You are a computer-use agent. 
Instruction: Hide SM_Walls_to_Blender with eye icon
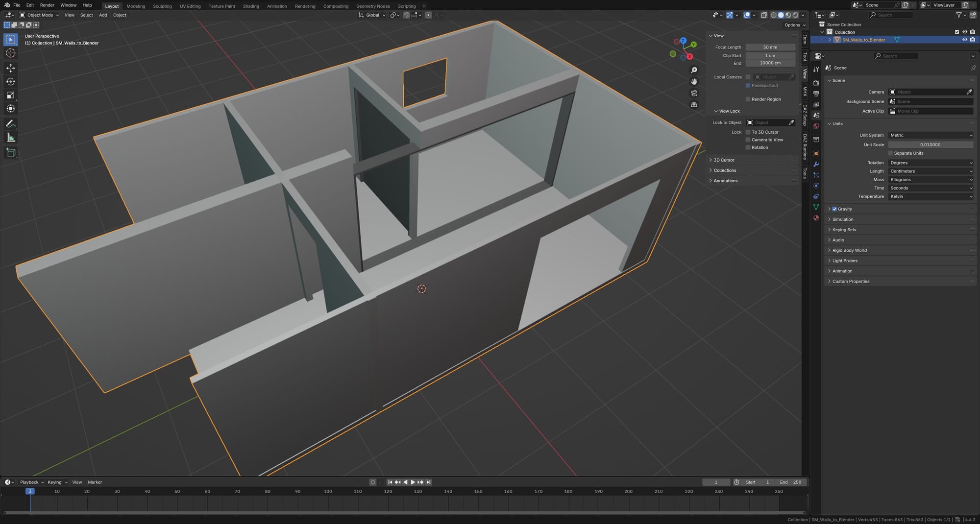(965, 40)
